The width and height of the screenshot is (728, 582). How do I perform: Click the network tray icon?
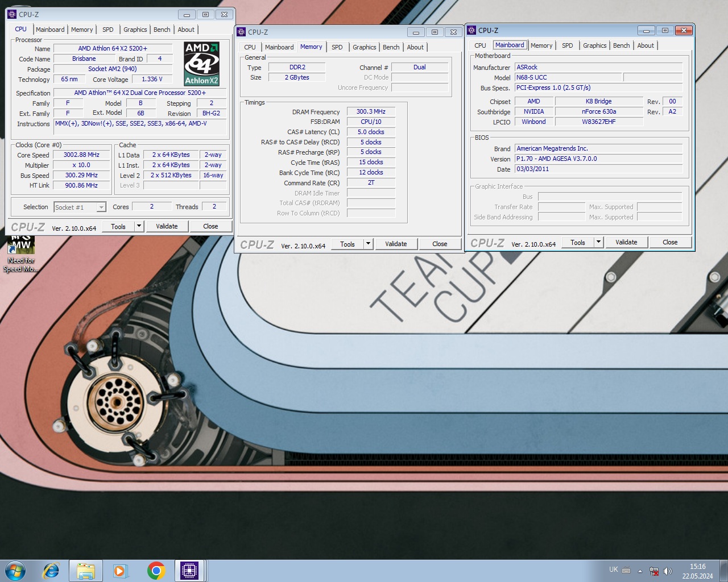pyautogui.click(x=654, y=571)
